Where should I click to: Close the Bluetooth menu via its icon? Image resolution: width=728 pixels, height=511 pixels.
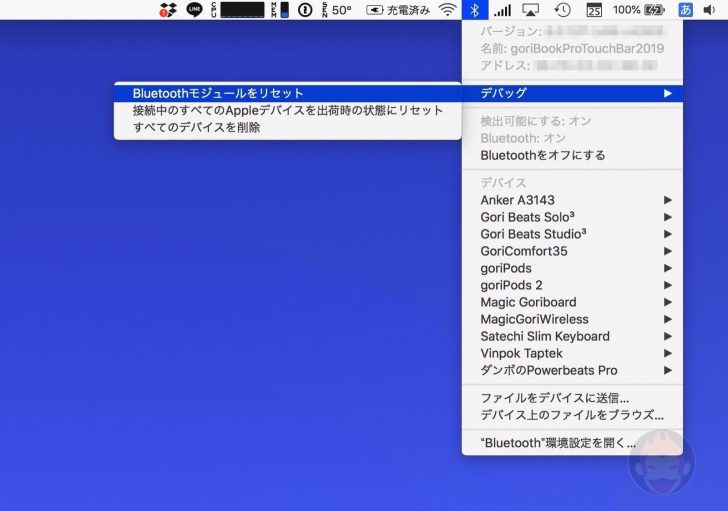click(474, 10)
